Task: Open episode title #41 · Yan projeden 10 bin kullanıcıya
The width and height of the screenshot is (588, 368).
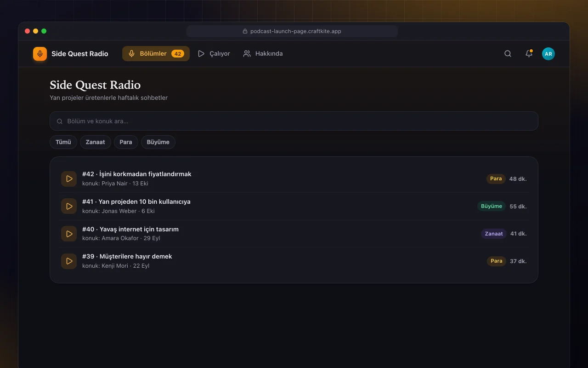Action: (136, 201)
